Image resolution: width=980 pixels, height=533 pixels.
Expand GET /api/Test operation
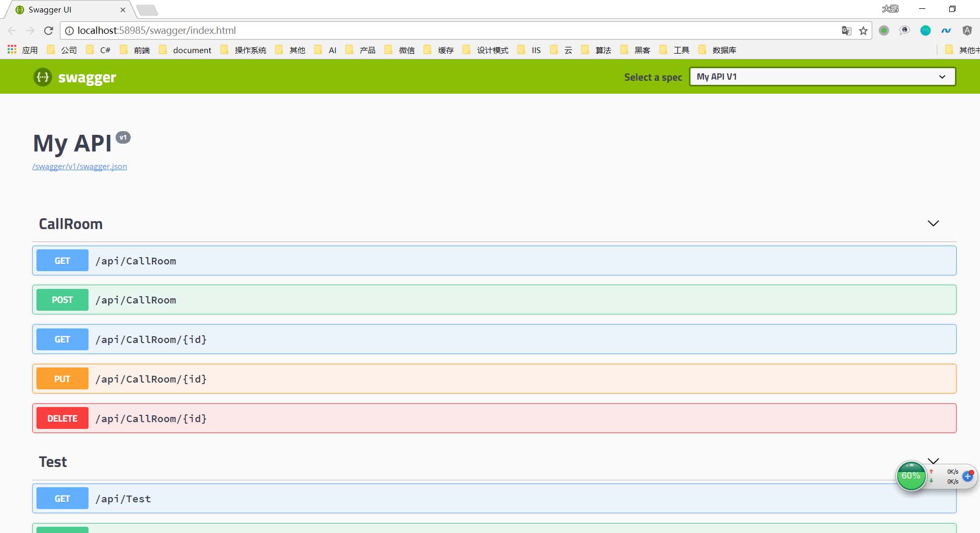click(x=494, y=499)
